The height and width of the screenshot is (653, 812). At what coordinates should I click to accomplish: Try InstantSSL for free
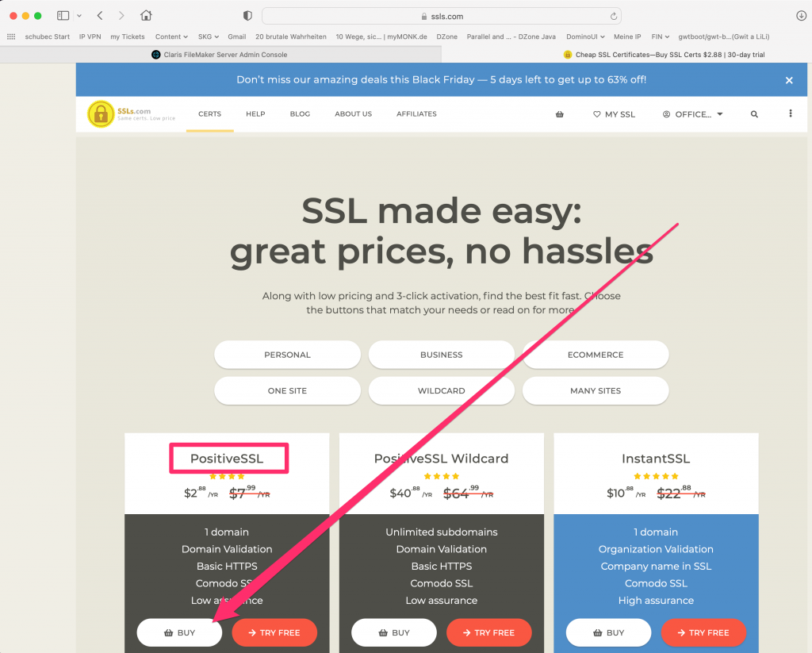pyautogui.click(x=704, y=632)
